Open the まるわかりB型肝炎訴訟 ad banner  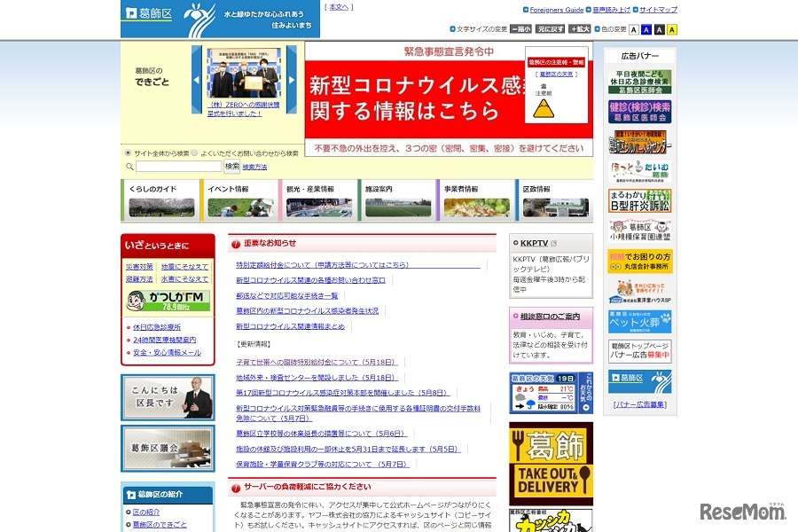(639, 200)
